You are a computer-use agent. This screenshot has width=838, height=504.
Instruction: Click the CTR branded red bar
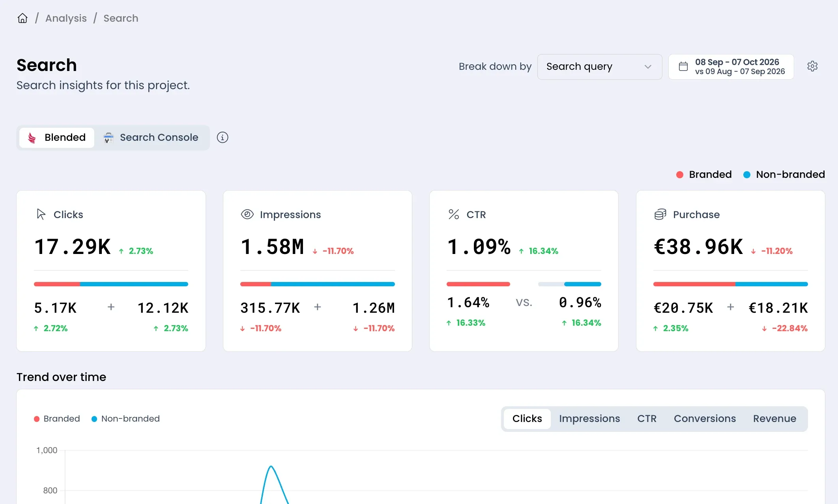pyautogui.click(x=478, y=284)
